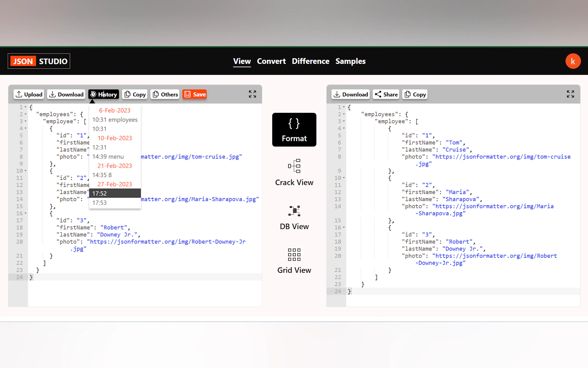Go to the Difference tab
588x368 pixels.
(x=310, y=61)
